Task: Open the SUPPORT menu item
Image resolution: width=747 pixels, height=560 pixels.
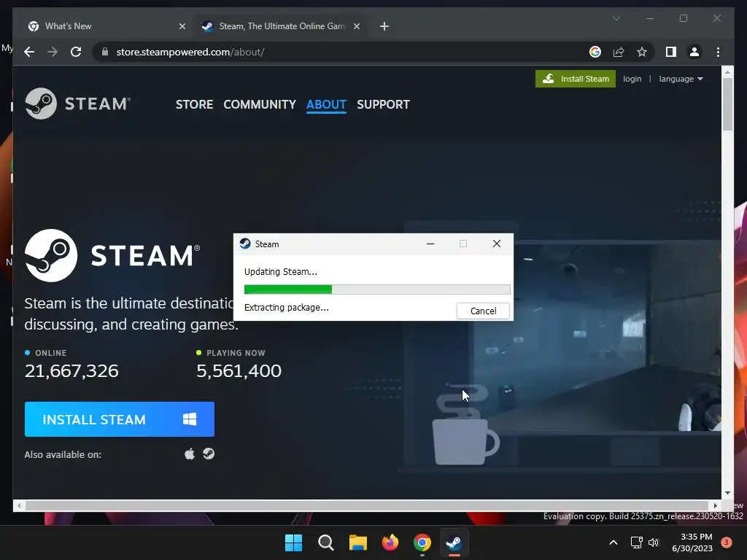Action: click(x=383, y=104)
